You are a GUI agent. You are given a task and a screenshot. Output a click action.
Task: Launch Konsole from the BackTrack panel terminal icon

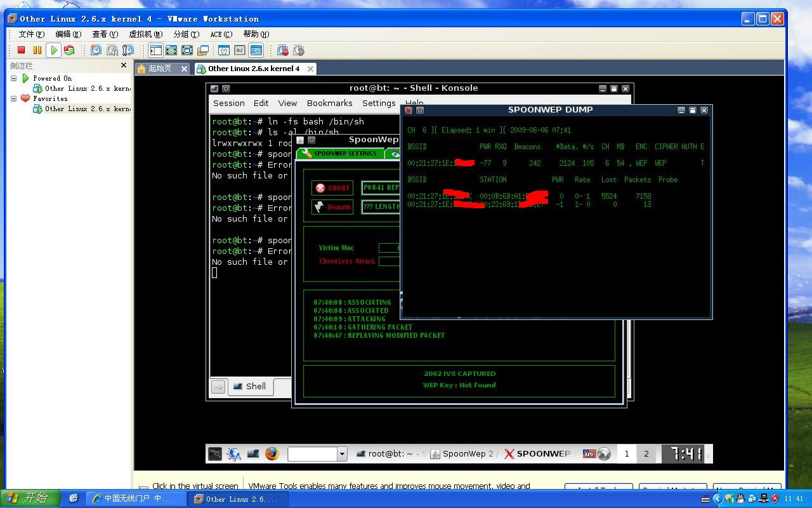(253, 453)
